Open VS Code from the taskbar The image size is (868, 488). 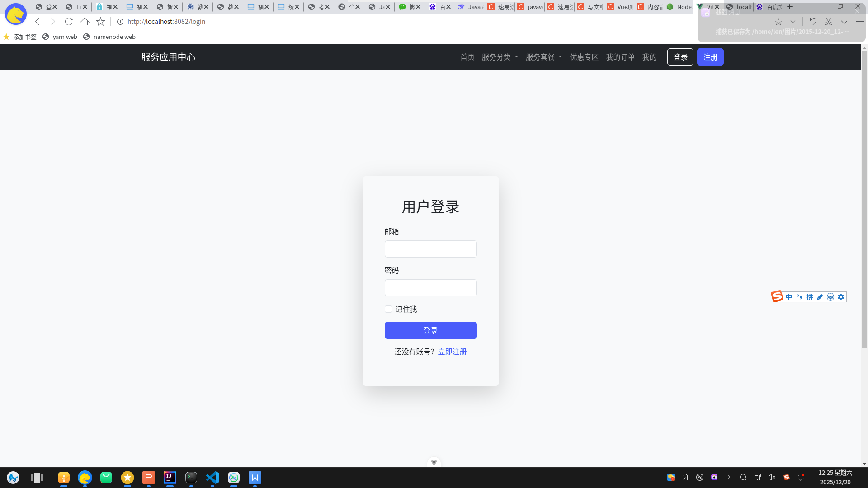click(212, 478)
